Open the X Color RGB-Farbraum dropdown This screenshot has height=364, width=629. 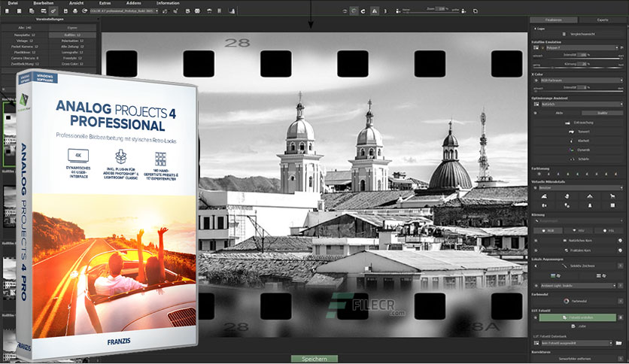pyautogui.click(x=582, y=80)
